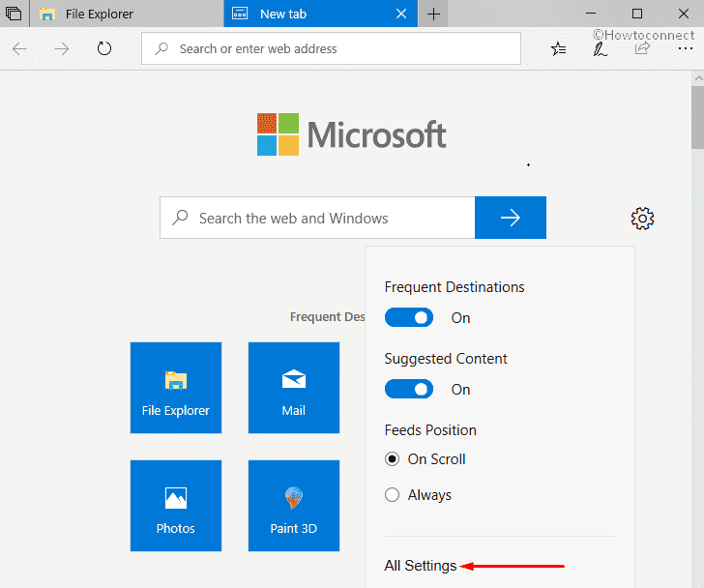
Task: Select the On Scroll radio button
Action: 392,459
